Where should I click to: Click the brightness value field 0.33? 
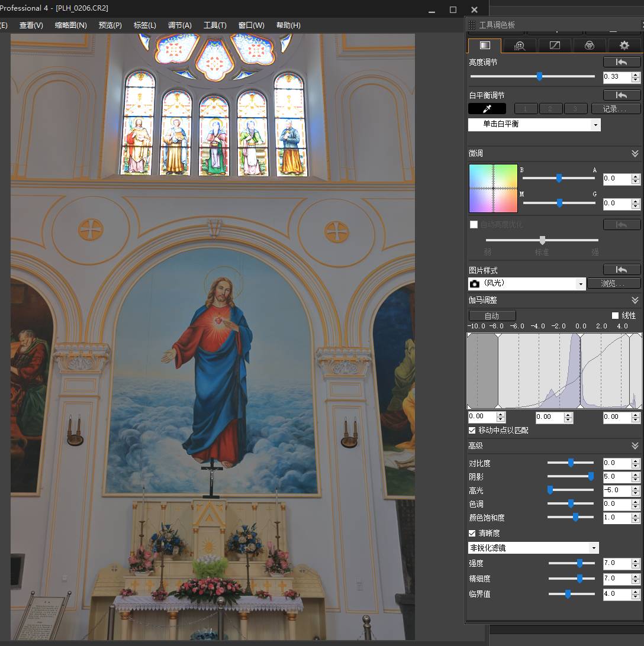tap(617, 77)
